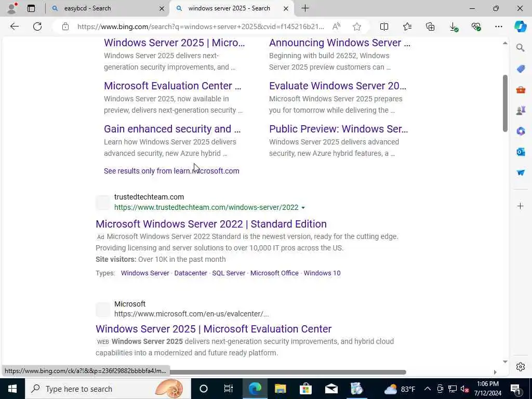This screenshot has height=399, width=532.
Task: Click the scroll up arrow
Action: click(505, 43)
